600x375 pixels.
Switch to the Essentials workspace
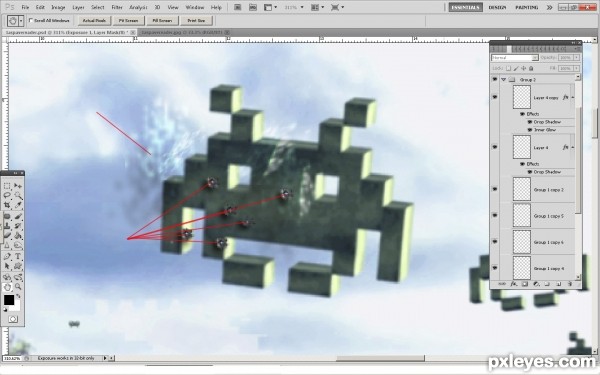[x=466, y=7]
